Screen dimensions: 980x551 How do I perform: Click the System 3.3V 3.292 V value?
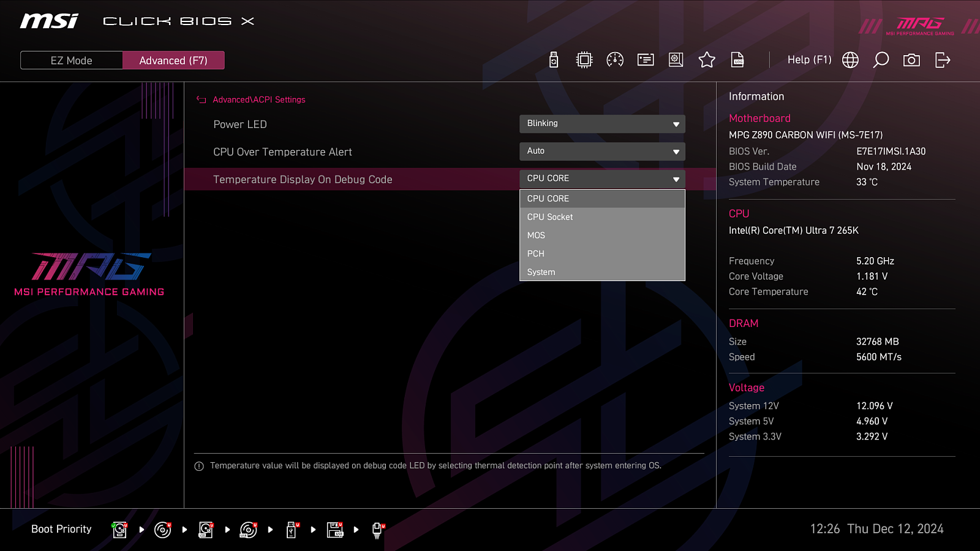coord(872,437)
